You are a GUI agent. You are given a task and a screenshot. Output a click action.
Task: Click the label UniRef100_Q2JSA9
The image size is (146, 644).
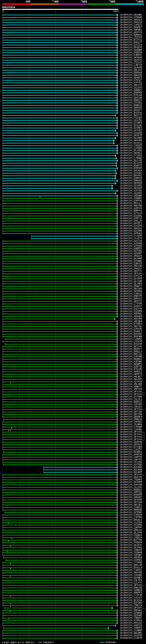pos(131,281)
